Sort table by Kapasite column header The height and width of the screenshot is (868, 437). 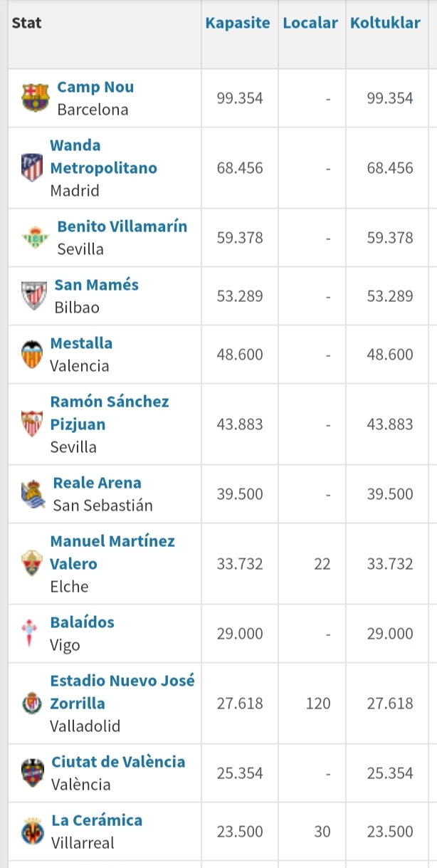tap(238, 23)
